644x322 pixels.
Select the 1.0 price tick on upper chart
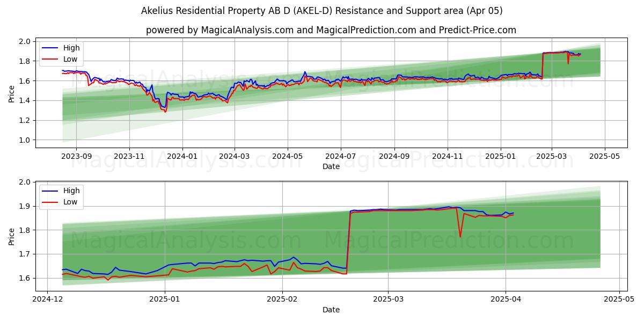point(25,140)
